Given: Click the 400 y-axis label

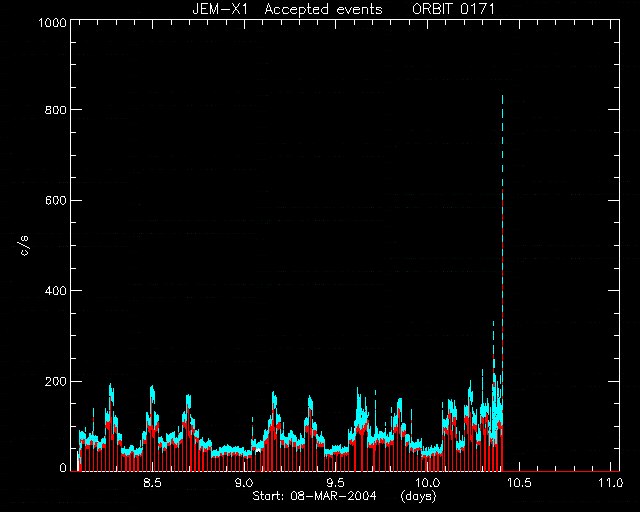Looking at the screenshot, I should tap(55, 291).
